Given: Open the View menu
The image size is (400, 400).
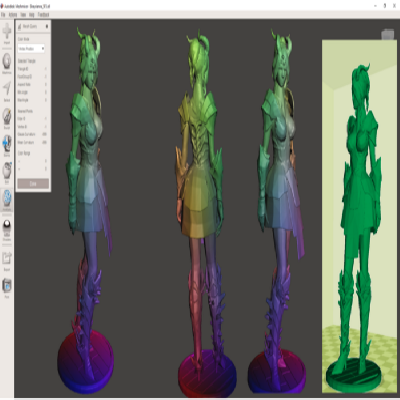Looking at the screenshot, I should (23, 15).
